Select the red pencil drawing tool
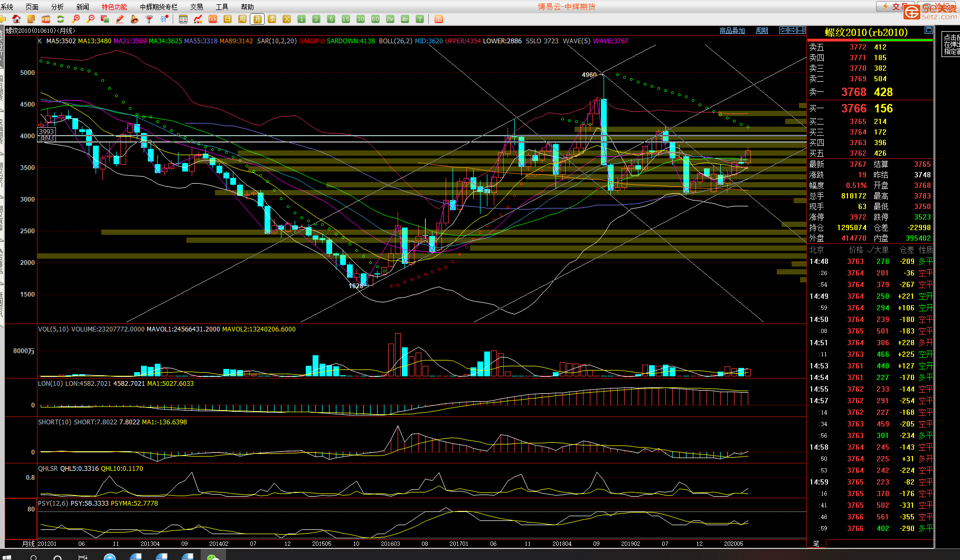Viewport: 960px width, 560px height. (x=120, y=19)
